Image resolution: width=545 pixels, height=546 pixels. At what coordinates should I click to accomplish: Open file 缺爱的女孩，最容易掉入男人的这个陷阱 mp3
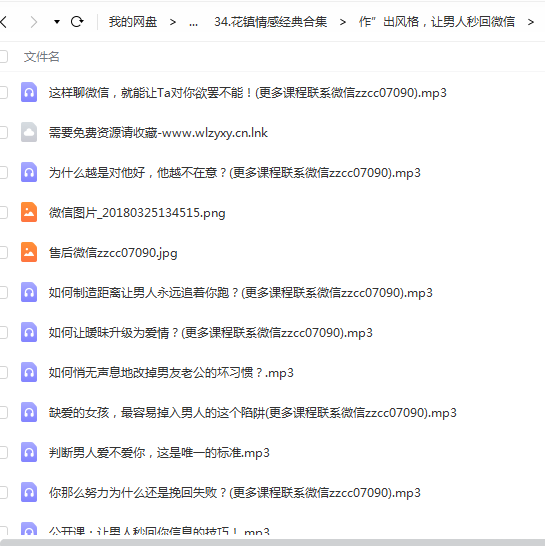coord(252,413)
